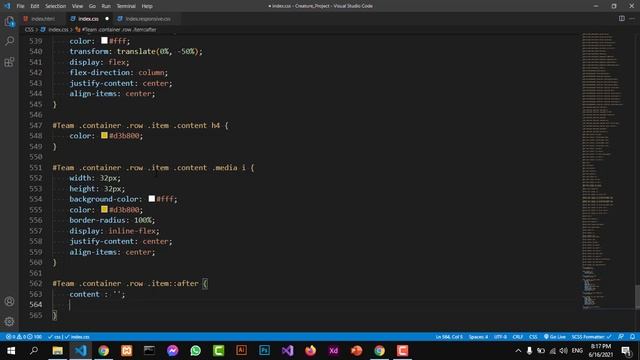Image resolution: width=640 pixels, height=360 pixels.
Task: Open Visual Studio purple icon from taskbar
Action: [287, 351]
